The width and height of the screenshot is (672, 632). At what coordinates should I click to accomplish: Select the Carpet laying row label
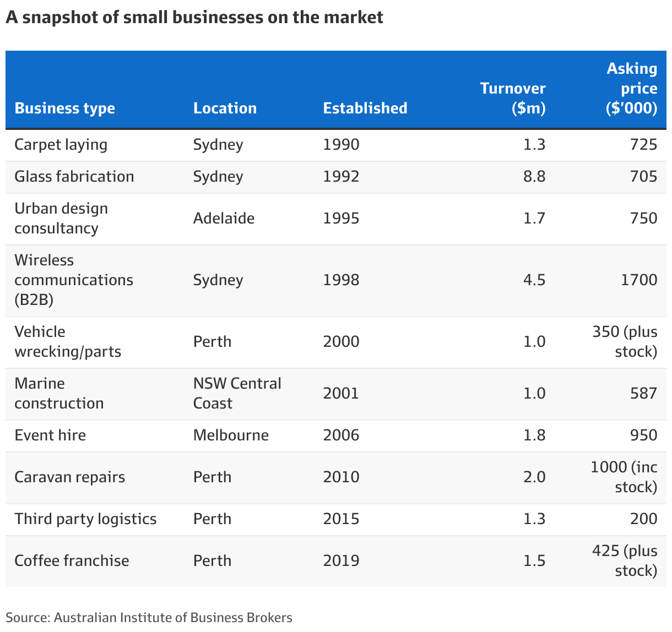[61, 145]
